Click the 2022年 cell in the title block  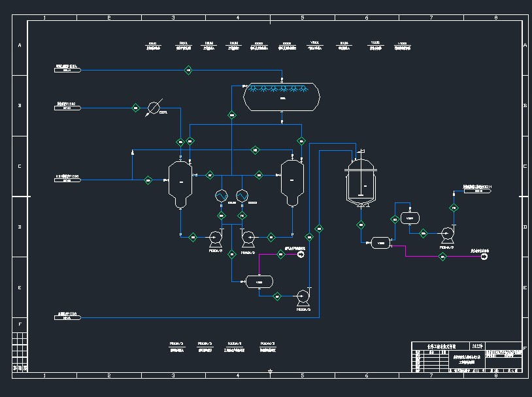click(x=477, y=346)
